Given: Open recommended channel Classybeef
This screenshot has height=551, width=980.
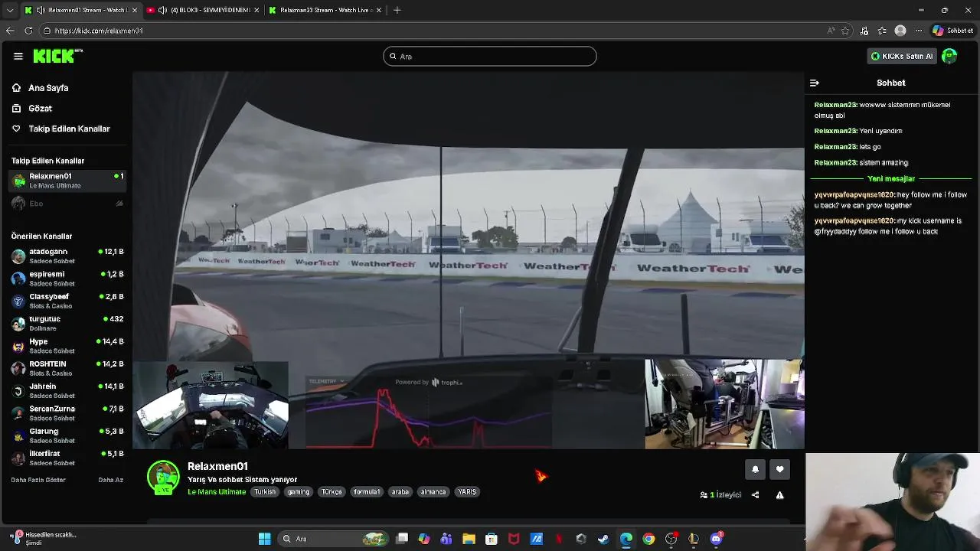Looking at the screenshot, I should click(x=67, y=301).
